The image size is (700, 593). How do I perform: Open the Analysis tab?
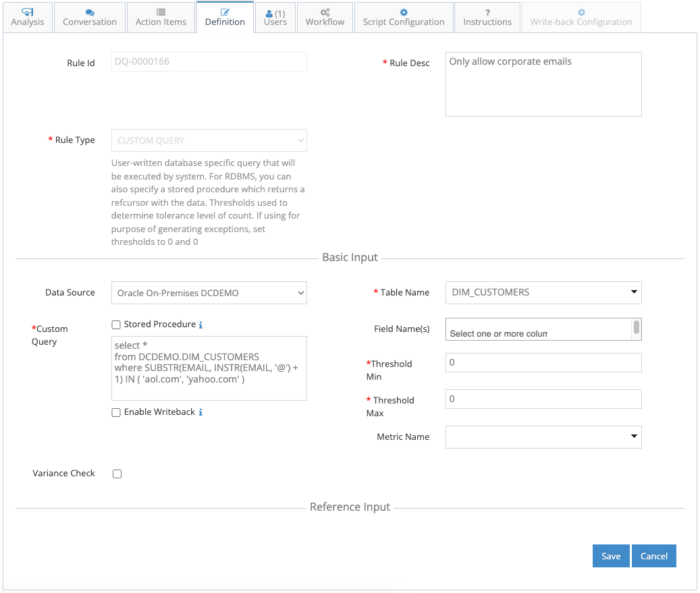(28, 18)
